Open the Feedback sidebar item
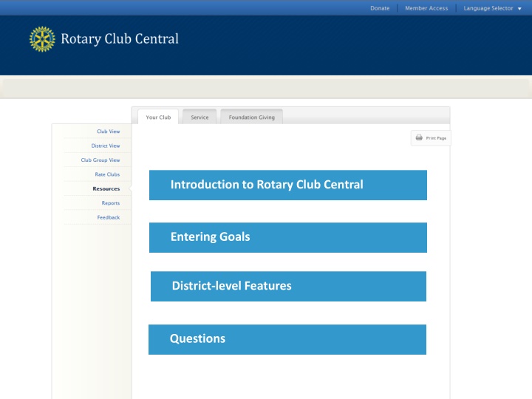This screenshot has height=399, width=532. (x=109, y=217)
